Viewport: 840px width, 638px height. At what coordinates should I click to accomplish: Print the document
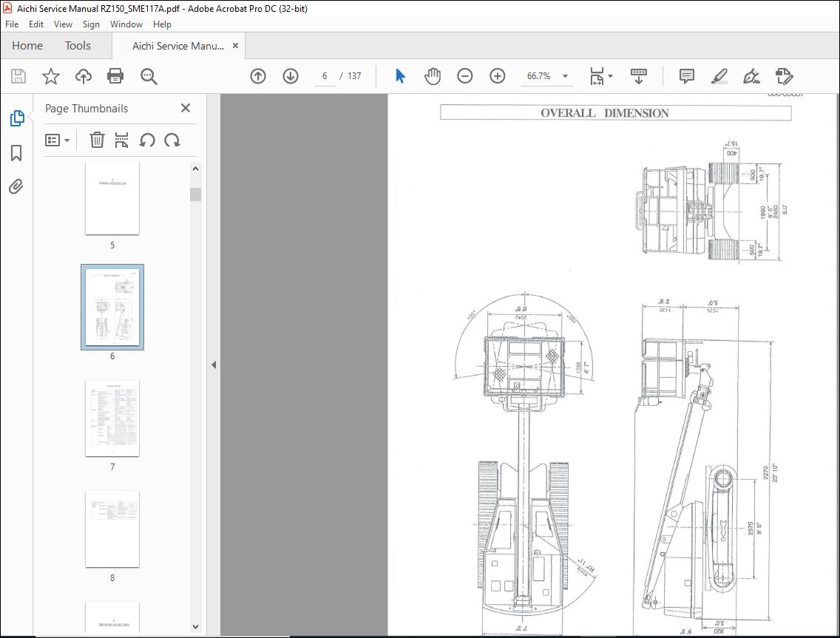[x=115, y=76]
